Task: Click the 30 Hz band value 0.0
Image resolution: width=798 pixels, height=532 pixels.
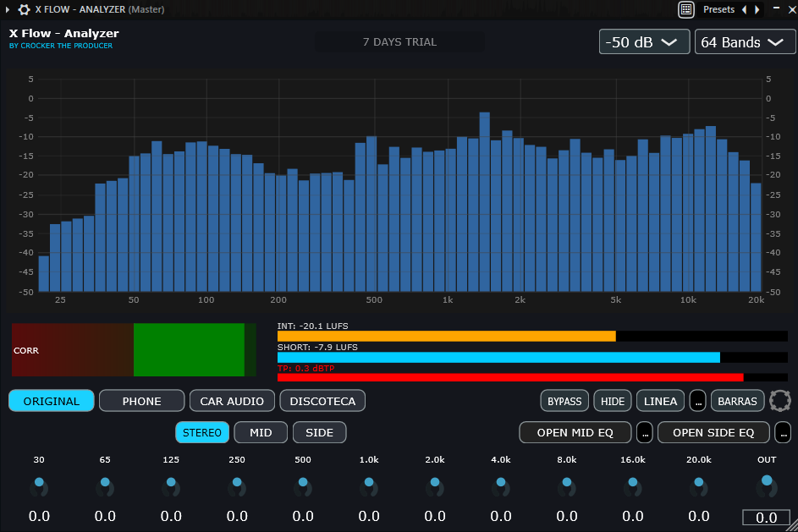Action: [39, 516]
